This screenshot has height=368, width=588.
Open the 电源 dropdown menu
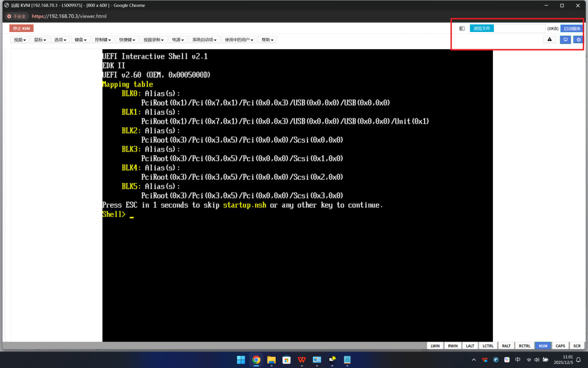pos(178,40)
